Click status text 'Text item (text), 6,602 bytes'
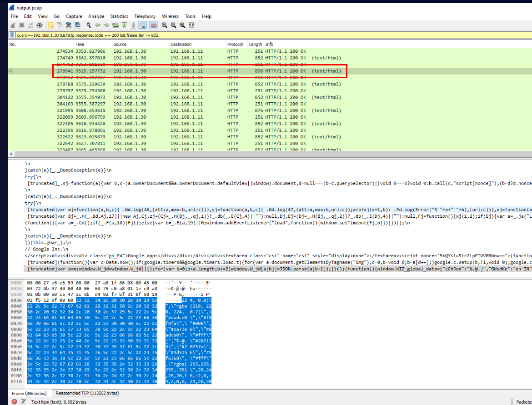 pyautogui.click(x=59, y=402)
